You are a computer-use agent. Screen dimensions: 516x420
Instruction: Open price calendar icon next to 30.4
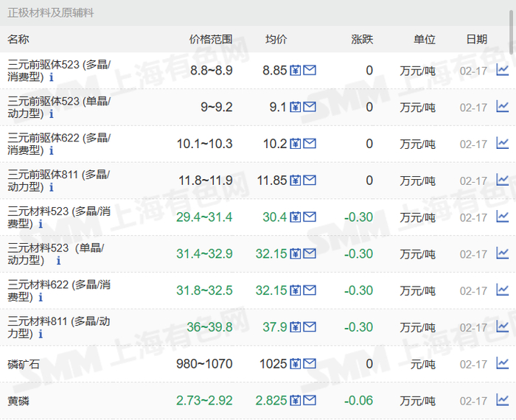[295, 217]
